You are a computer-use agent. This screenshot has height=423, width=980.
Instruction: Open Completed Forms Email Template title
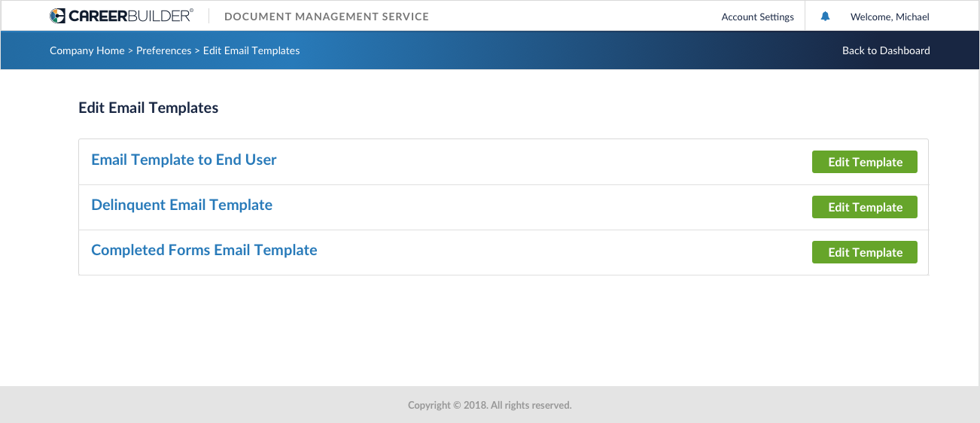204,250
